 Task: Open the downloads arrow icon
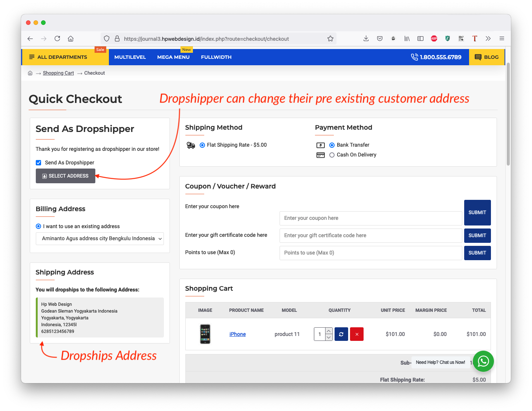pyautogui.click(x=366, y=38)
